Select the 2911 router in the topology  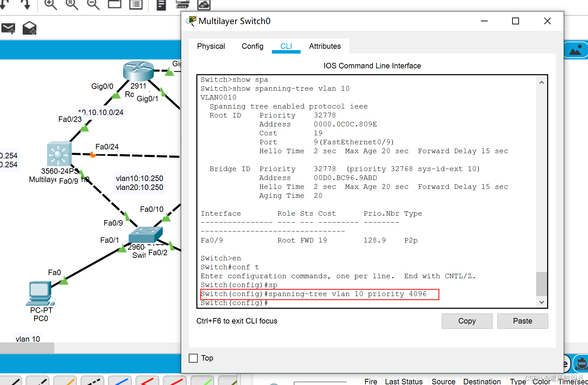coord(138,70)
